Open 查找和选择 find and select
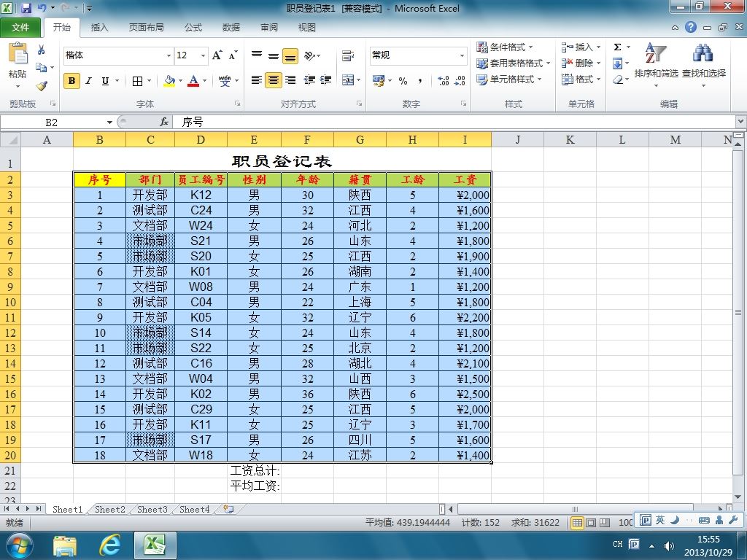 point(704,65)
